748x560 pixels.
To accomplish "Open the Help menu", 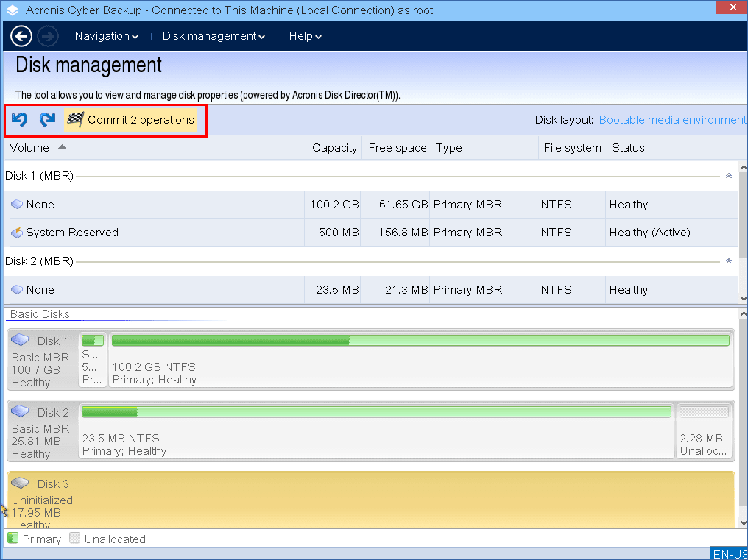I will click(304, 35).
